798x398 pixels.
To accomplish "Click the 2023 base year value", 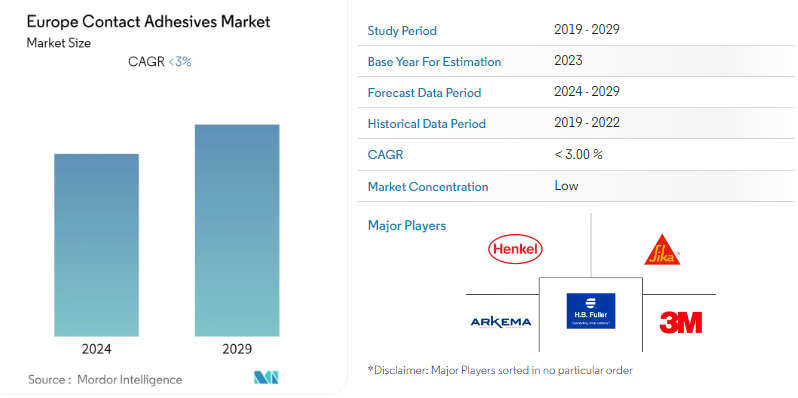I will [x=568, y=61].
